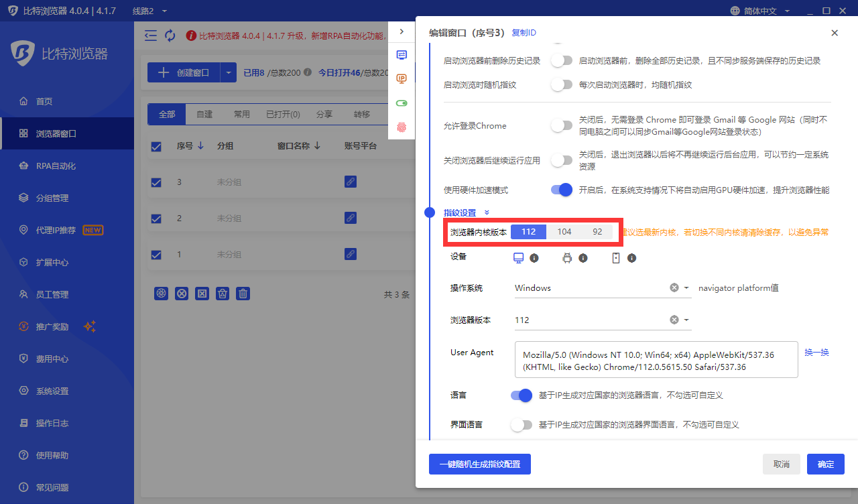Disable the 使用硬件加速模式 switch
This screenshot has width=858, height=504.
(562, 190)
